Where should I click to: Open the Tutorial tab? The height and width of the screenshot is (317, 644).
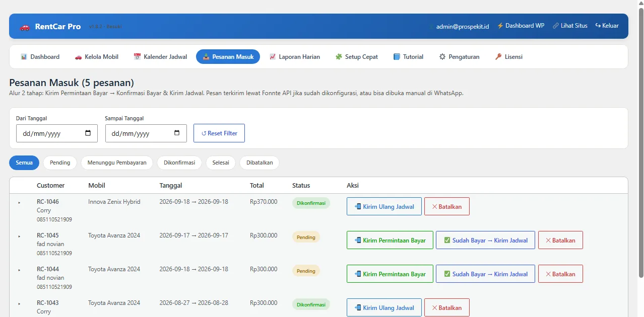coord(408,57)
